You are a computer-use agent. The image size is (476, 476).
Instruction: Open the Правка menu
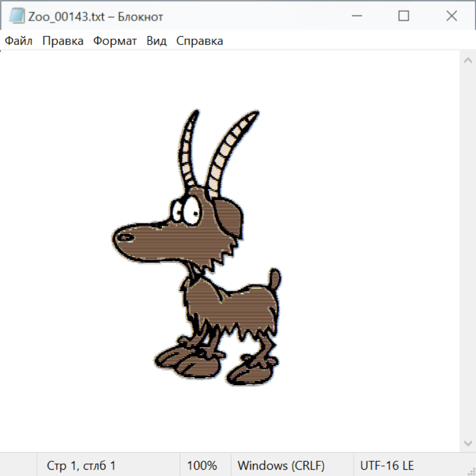click(x=62, y=41)
